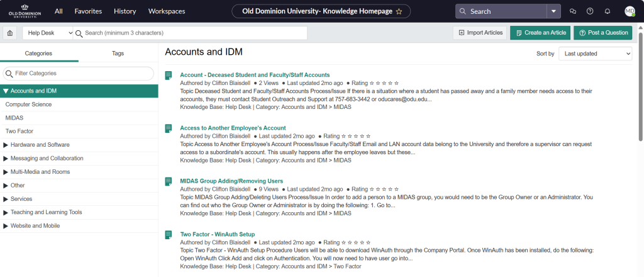This screenshot has height=277, width=644.
Task: Click the document icon beside Access to Another Employee's Account
Action: pyautogui.click(x=169, y=128)
